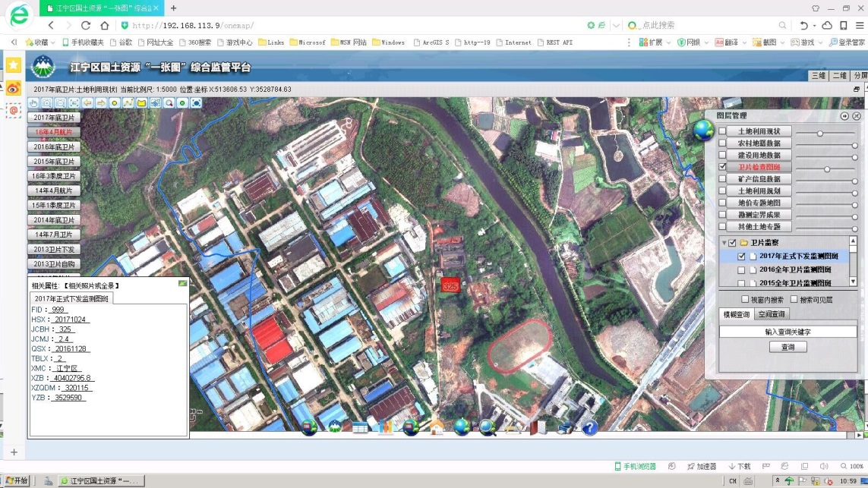Open help with the question mark icon

(x=590, y=428)
